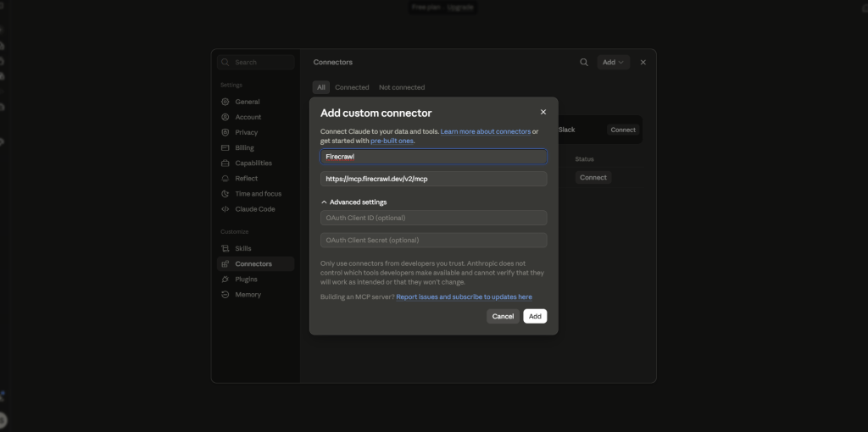The height and width of the screenshot is (432, 868).
Task: Open the Account settings page
Action: 255,117
